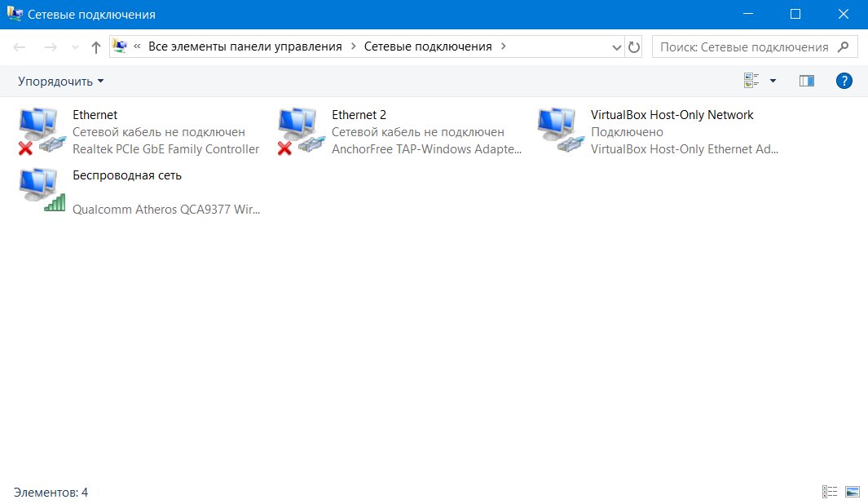Image resolution: width=868 pixels, height=504 pixels.
Task: Click the Ethernet 2 connection name
Action: pyautogui.click(x=359, y=115)
